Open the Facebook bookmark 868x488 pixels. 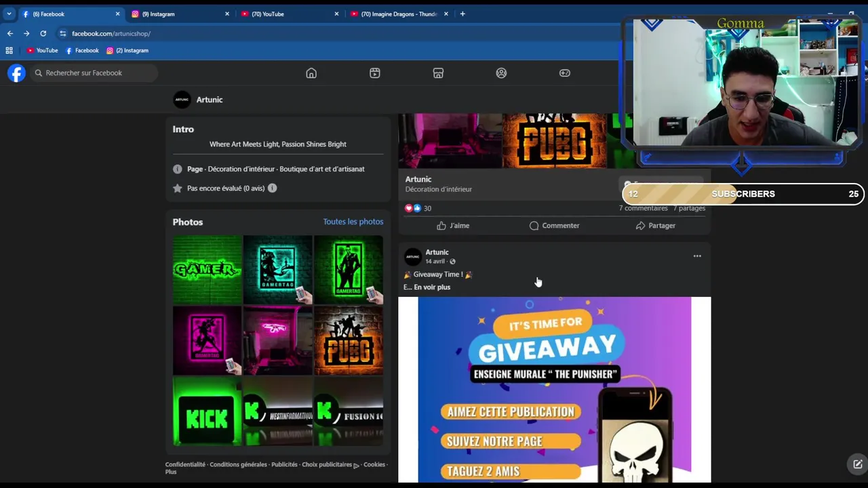point(82,50)
